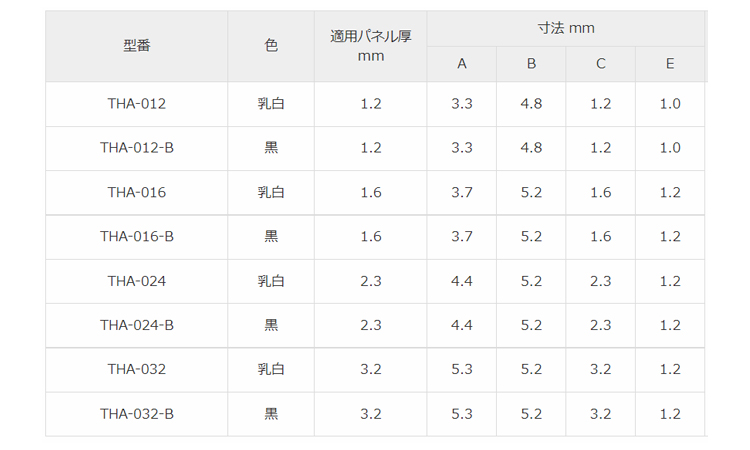The image size is (750, 450).
Task: Click the C dimension column header
Action: coord(600,64)
